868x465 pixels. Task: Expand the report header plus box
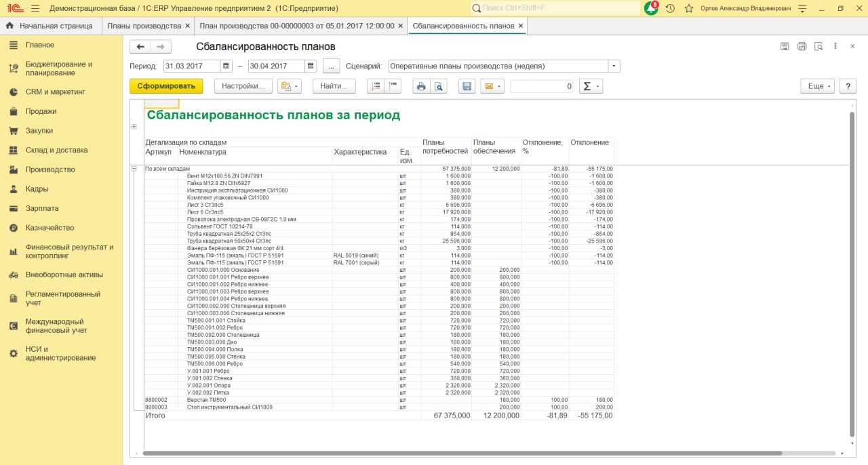(x=134, y=127)
